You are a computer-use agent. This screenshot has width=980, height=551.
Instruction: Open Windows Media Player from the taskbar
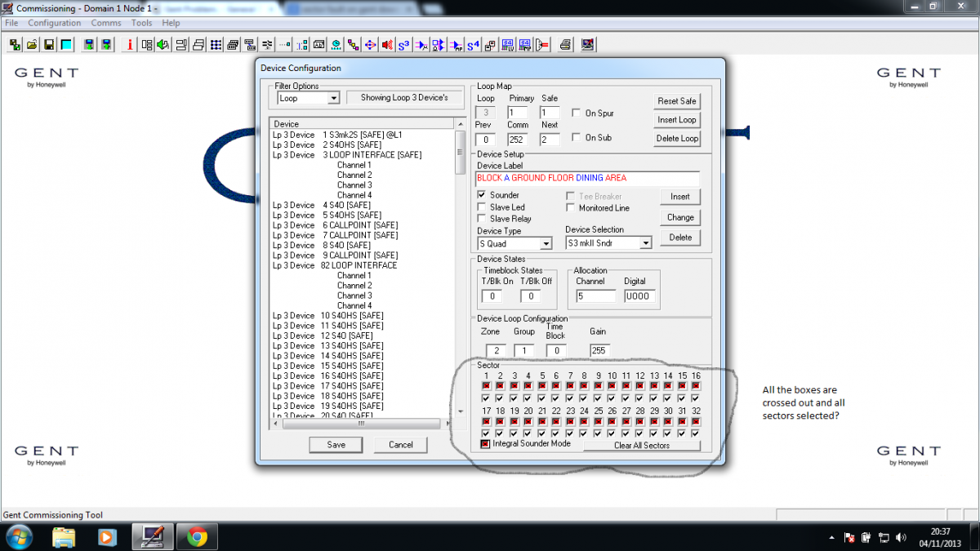coord(106,537)
